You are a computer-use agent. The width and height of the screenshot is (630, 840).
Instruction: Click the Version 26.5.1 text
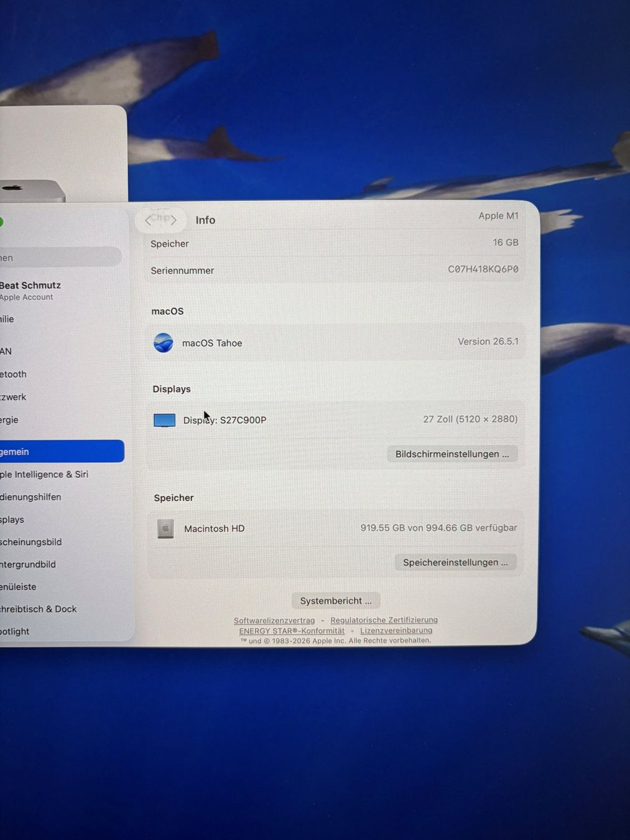488,342
